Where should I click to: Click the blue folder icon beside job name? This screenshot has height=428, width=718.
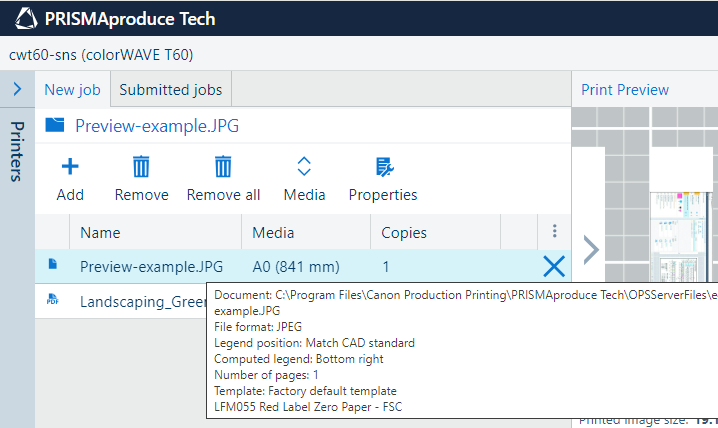coord(55,125)
